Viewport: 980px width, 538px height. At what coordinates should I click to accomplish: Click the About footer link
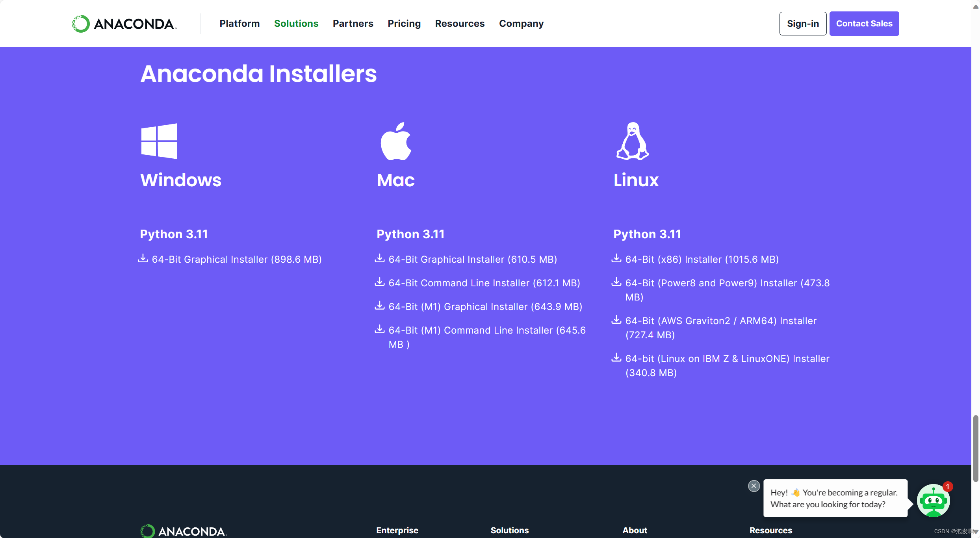(x=635, y=531)
